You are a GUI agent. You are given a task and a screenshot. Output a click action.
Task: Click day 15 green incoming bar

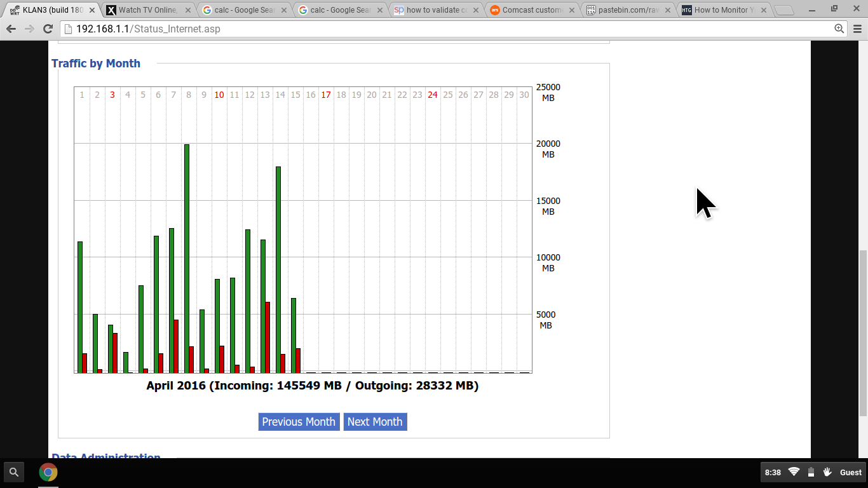coord(294,335)
